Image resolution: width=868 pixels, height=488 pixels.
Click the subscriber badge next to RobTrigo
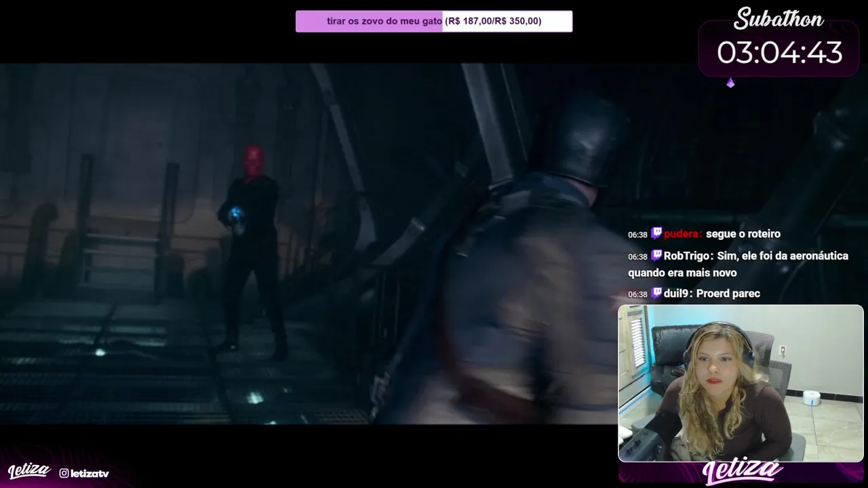coord(656,256)
